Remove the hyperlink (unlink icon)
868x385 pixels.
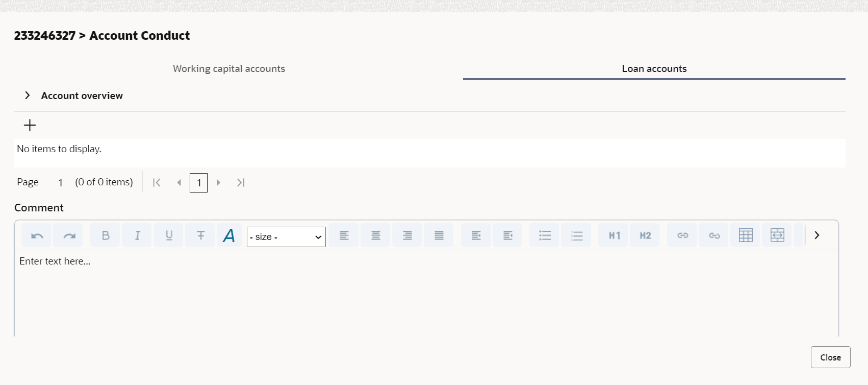pos(714,235)
